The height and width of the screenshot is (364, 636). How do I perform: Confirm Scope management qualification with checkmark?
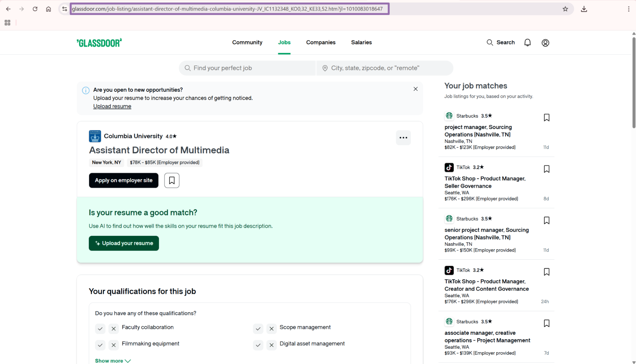coord(258,329)
